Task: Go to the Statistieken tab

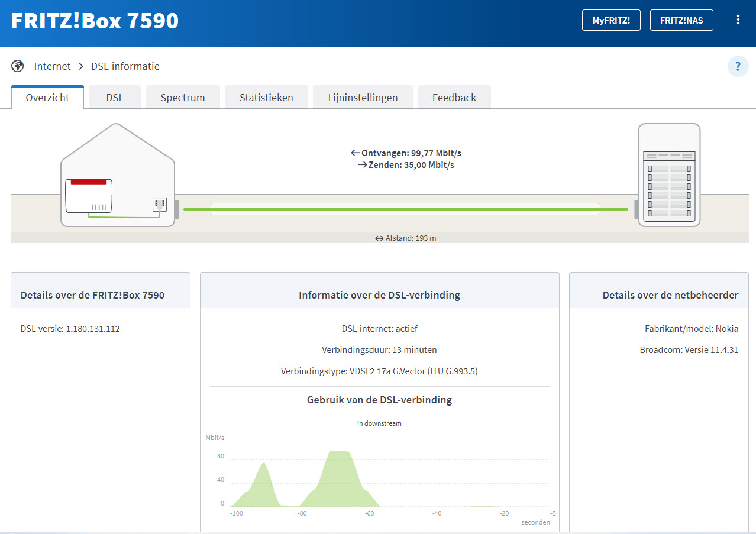Action: 266,98
